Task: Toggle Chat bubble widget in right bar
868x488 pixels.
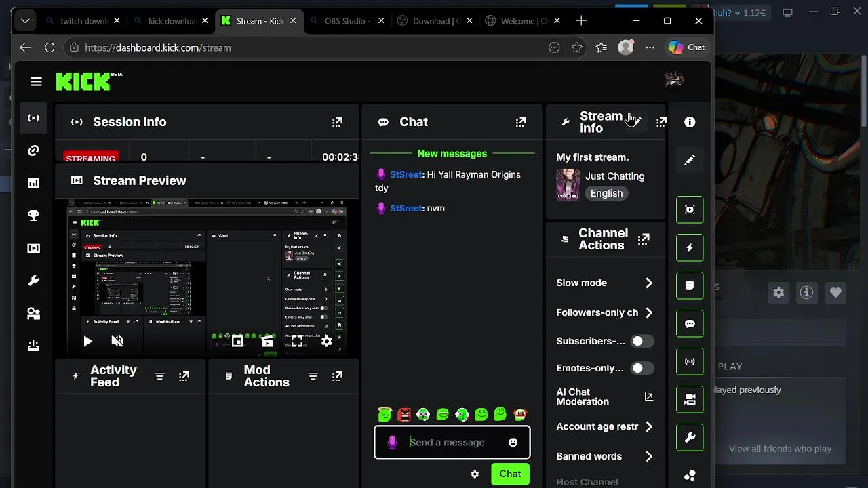Action: [x=690, y=323]
